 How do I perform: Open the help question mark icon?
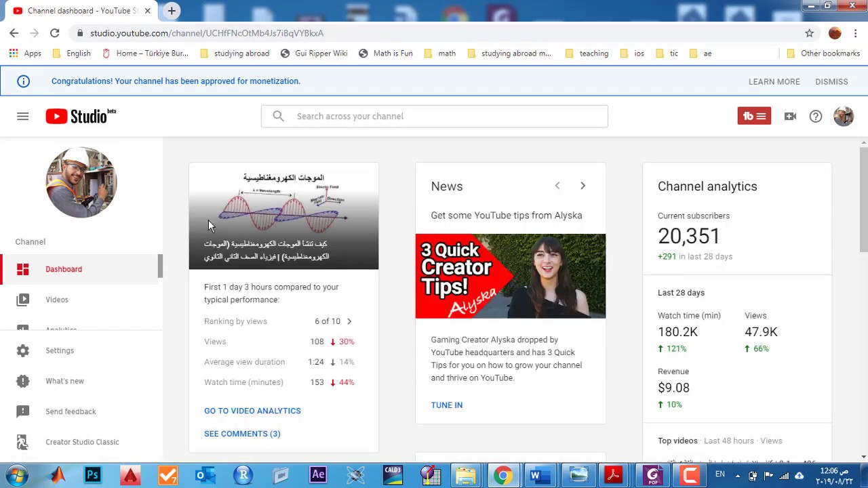pos(816,117)
